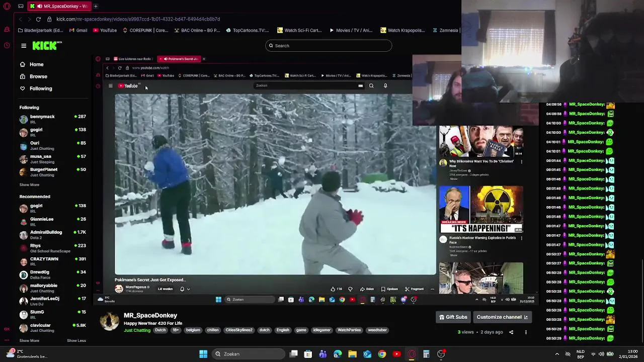This screenshot has height=362, width=644.
Task: Open the Opera GX main menu logo
Action: tap(7, 6)
